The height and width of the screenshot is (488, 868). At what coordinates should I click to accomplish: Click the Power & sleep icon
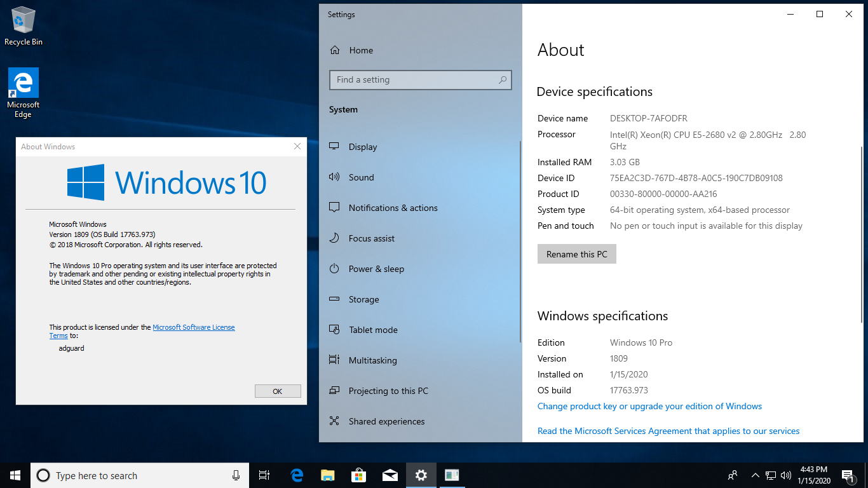(334, 269)
